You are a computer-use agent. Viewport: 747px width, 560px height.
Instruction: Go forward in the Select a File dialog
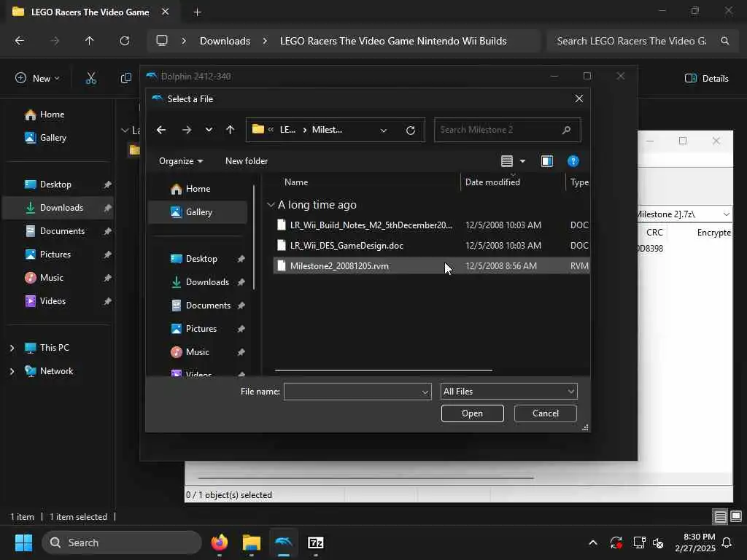[186, 130]
